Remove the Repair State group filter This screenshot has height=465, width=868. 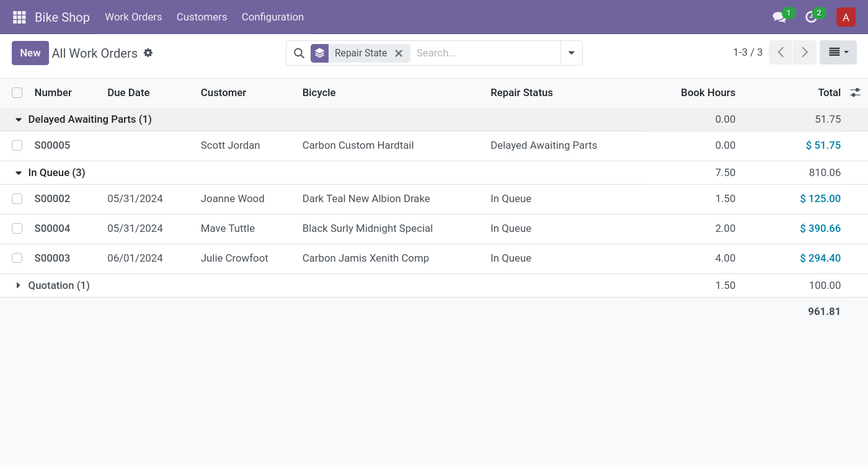coord(399,53)
